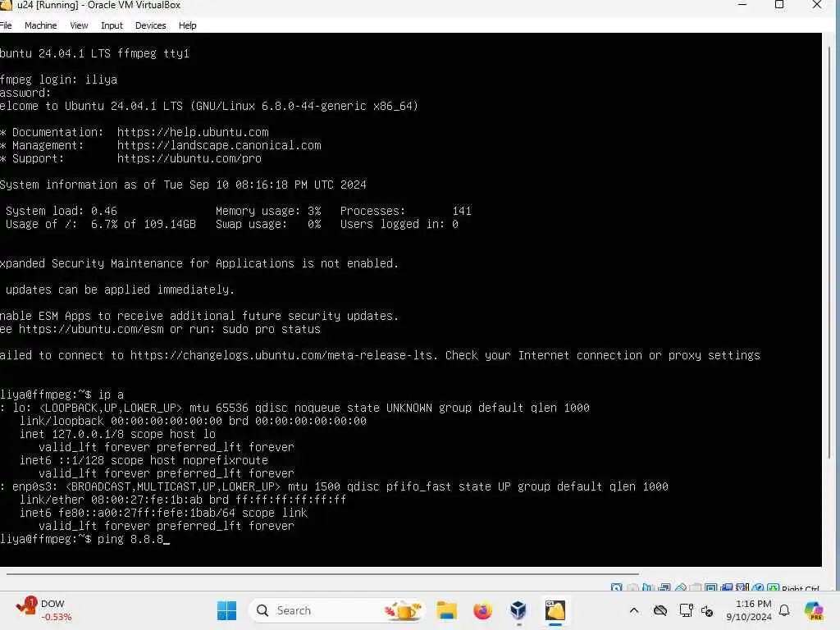Open the DOW stock widget

(x=43, y=610)
